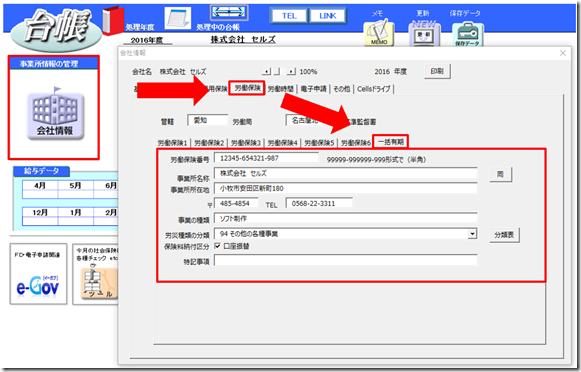Expand the 労災種類の分類 dropdown arrow
Viewport: 581px width, 372px height.
(x=472, y=234)
